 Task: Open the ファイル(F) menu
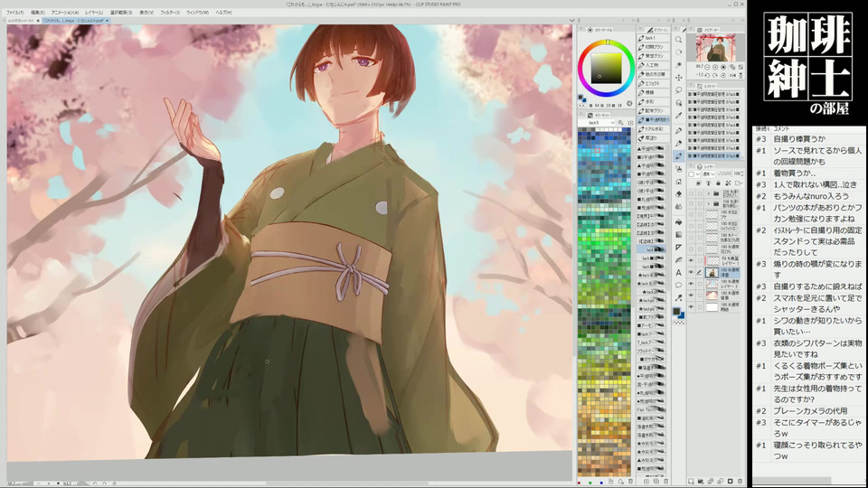15,12
